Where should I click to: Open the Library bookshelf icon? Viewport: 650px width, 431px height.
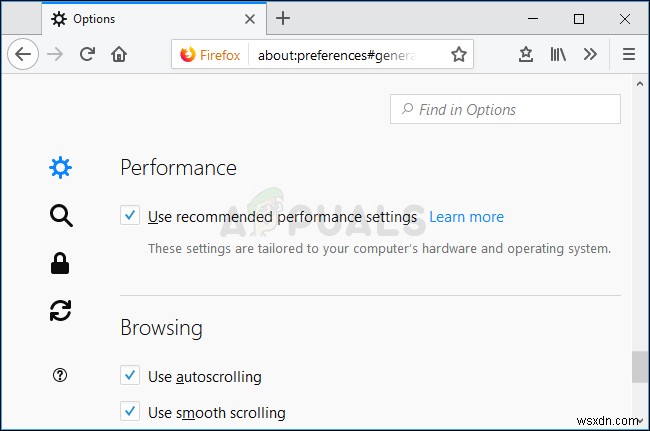click(558, 55)
